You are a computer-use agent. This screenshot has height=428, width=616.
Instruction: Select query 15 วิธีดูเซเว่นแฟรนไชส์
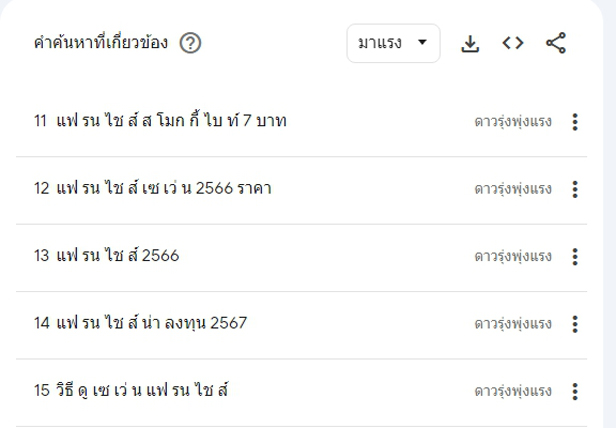coord(131,390)
